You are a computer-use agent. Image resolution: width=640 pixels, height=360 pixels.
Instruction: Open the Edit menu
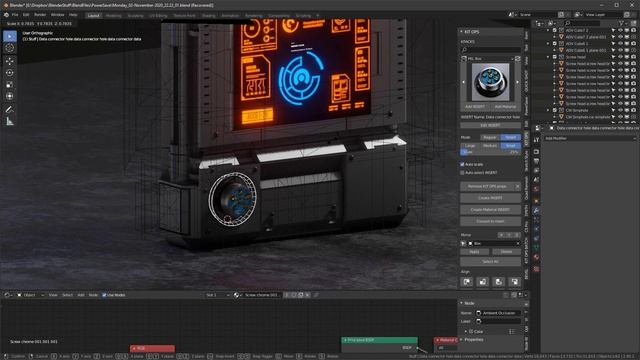tap(26, 15)
